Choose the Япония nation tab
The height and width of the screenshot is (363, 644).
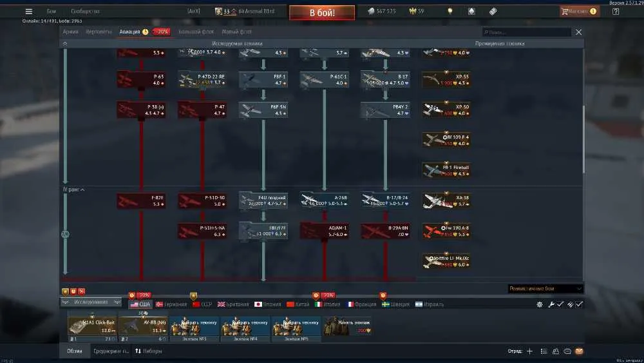[268, 304]
